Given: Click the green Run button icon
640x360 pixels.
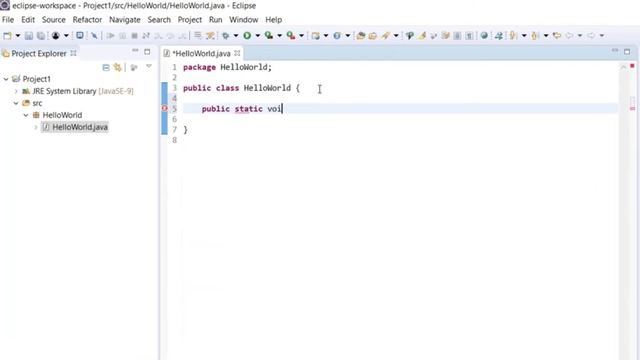Looking at the screenshot, I should pos(247,36).
